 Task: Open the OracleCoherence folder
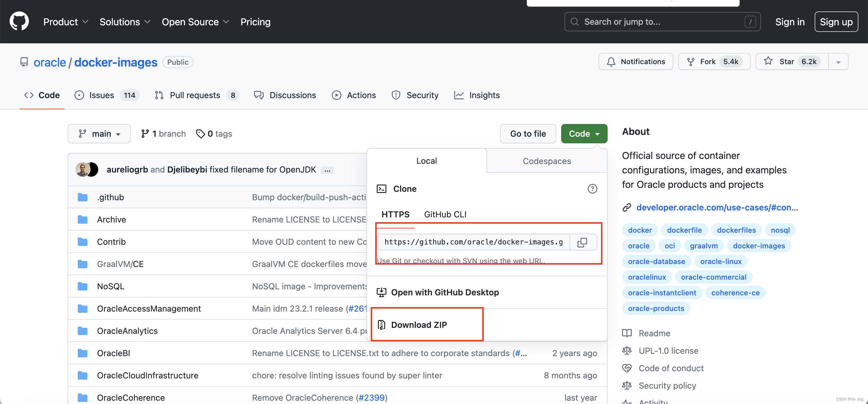click(x=131, y=398)
